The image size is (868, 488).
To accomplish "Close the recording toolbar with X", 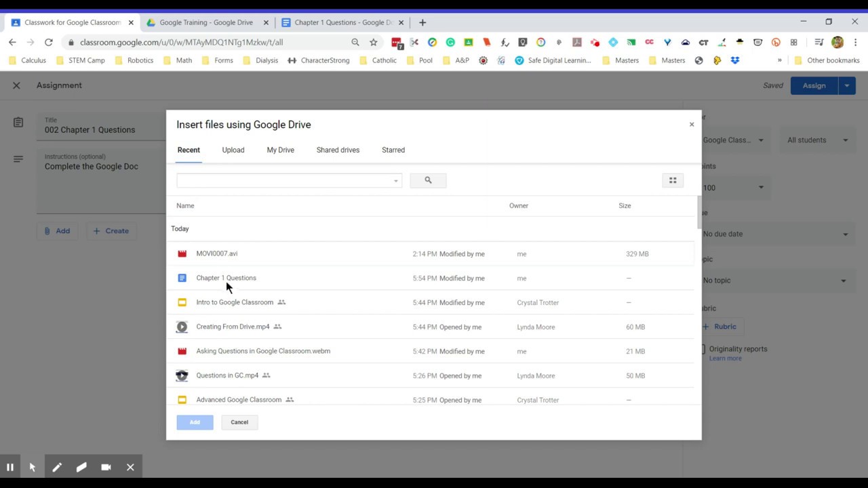I will point(130,467).
